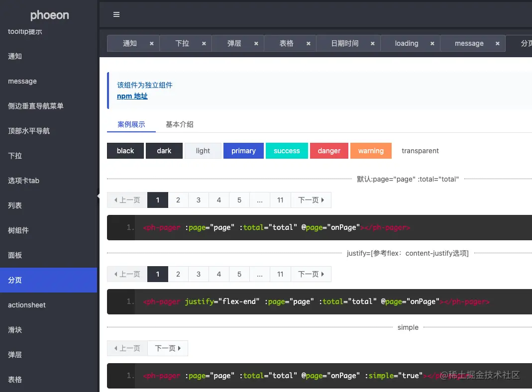Close the loading tab

pyautogui.click(x=432, y=43)
